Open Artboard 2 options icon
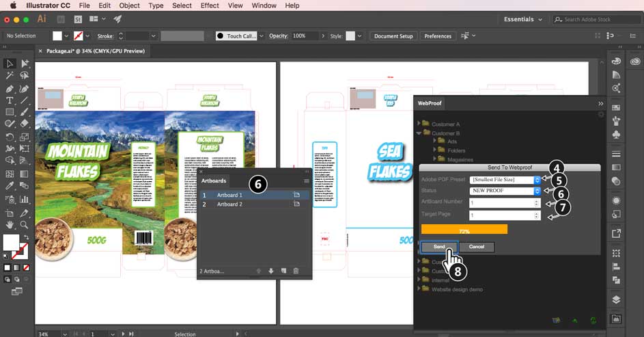 296,204
